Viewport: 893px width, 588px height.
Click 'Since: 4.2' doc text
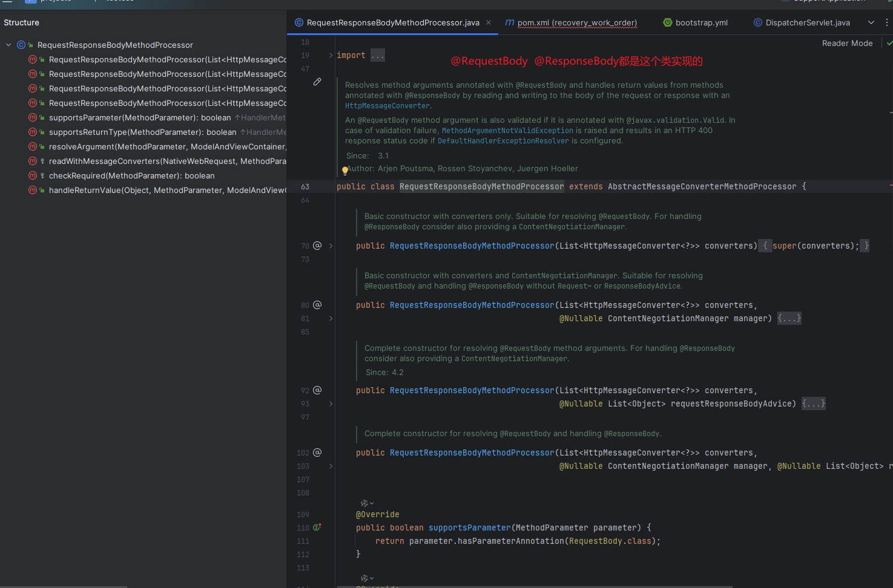[x=384, y=373]
